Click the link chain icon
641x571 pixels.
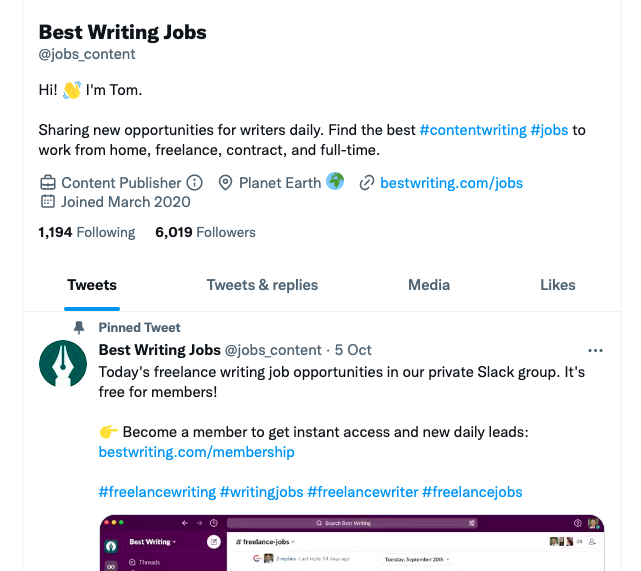point(367,183)
